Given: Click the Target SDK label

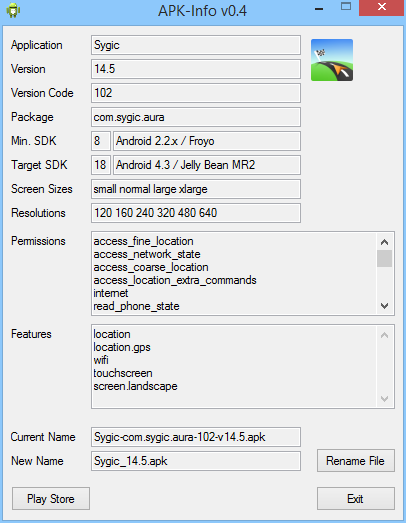Looking at the screenshot, I should pyautogui.click(x=39, y=165).
